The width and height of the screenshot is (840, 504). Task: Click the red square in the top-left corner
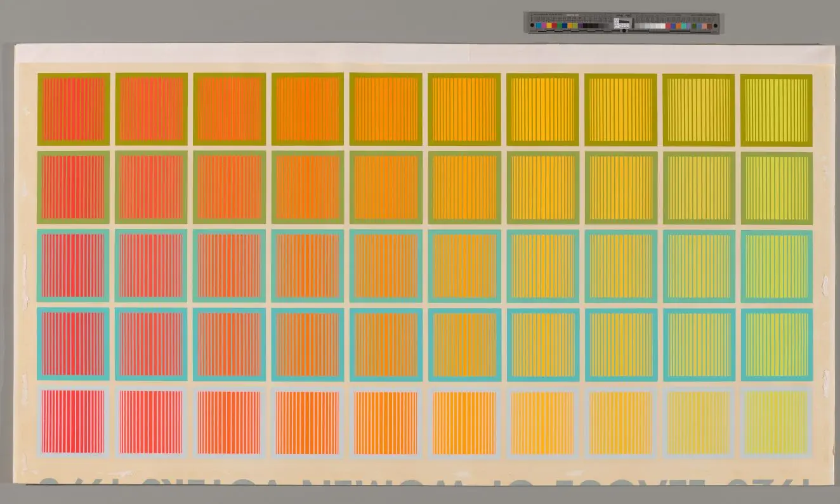click(x=74, y=109)
